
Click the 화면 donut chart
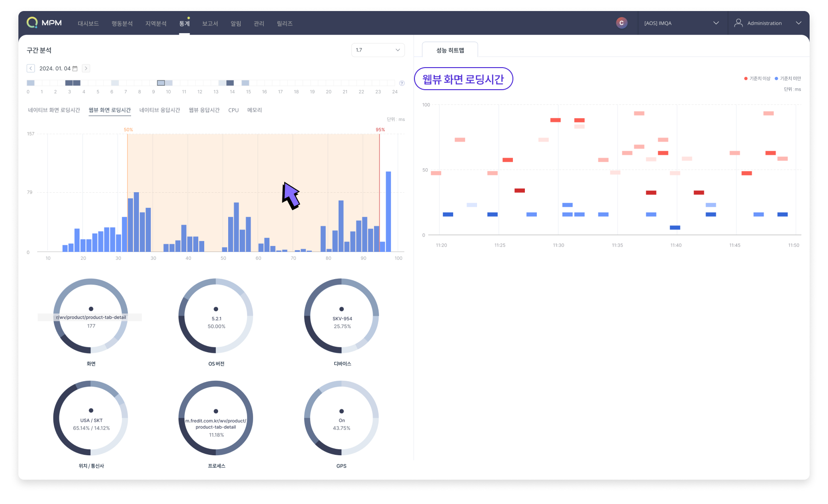point(91,316)
